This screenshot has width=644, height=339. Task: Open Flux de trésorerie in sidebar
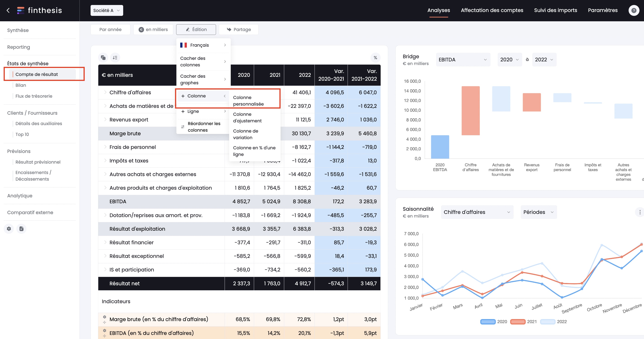(34, 96)
